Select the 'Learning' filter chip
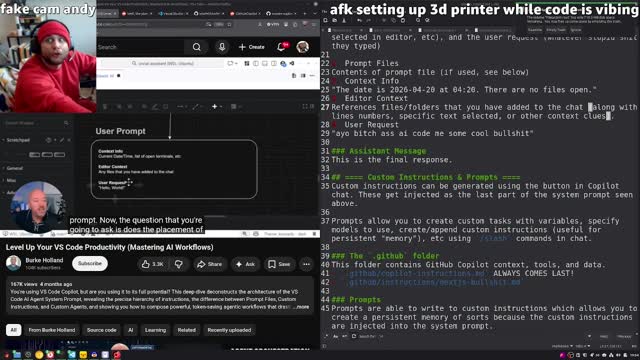Screen dimensions: 640x360 tap(156, 330)
